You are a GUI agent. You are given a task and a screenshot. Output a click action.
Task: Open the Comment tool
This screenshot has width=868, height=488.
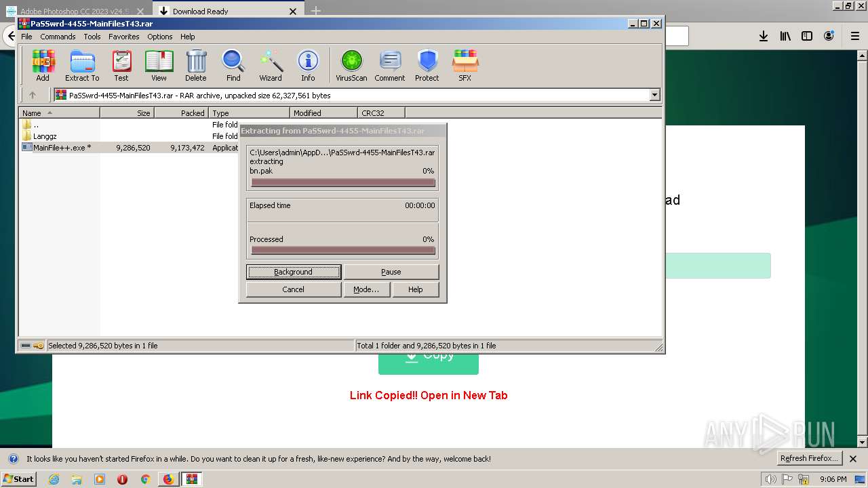[390, 66]
